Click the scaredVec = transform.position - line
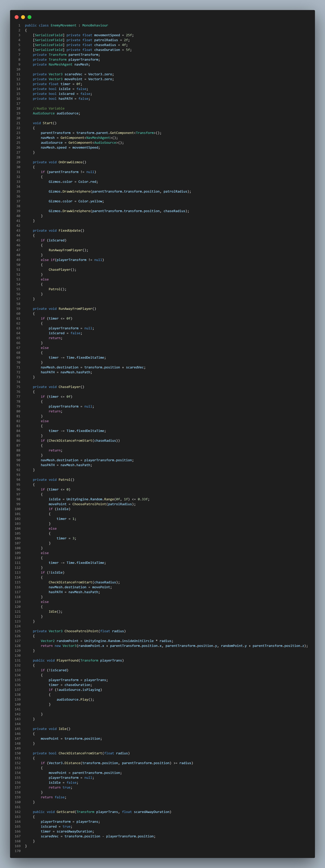Image resolution: width=325 pixels, height=868 pixels. (x=98, y=836)
